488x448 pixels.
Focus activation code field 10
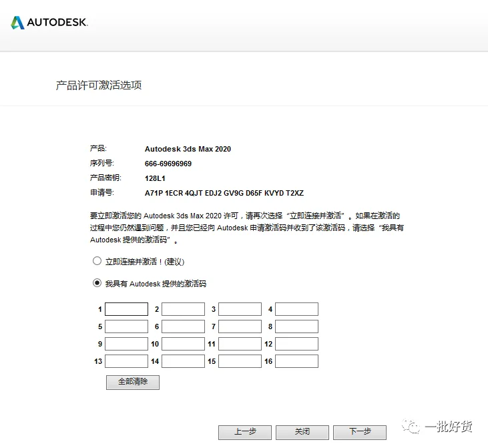tap(184, 344)
